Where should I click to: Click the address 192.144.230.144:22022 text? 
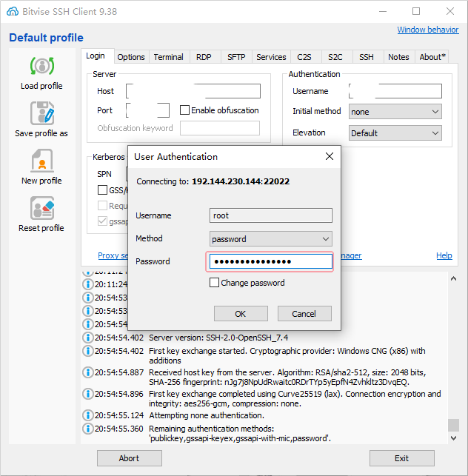click(241, 181)
